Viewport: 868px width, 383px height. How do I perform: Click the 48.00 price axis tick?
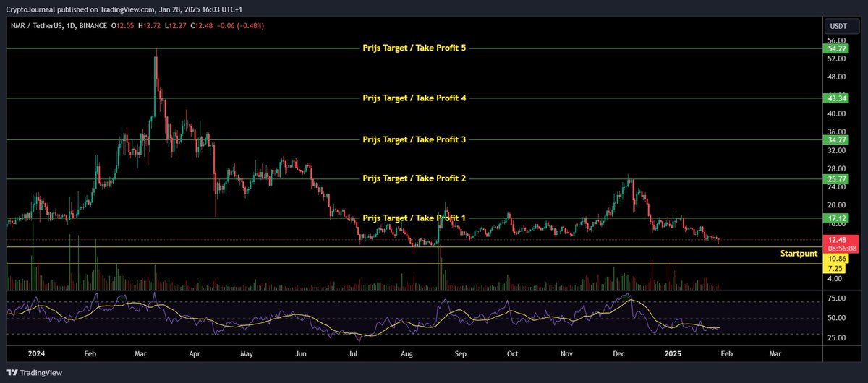click(x=838, y=77)
